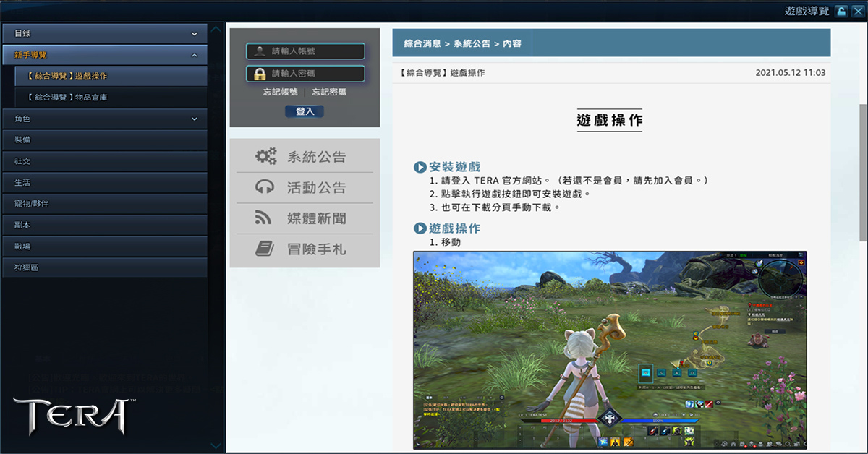
Task: Click the book icon beside 冒險手札
Action: [x=265, y=249]
